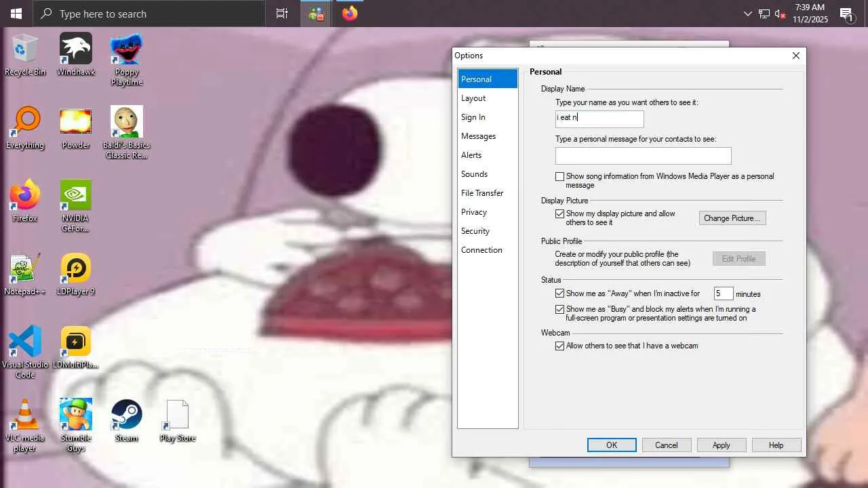Viewport: 868px width, 488px height.
Task: Apply the option changes
Action: pos(722,445)
